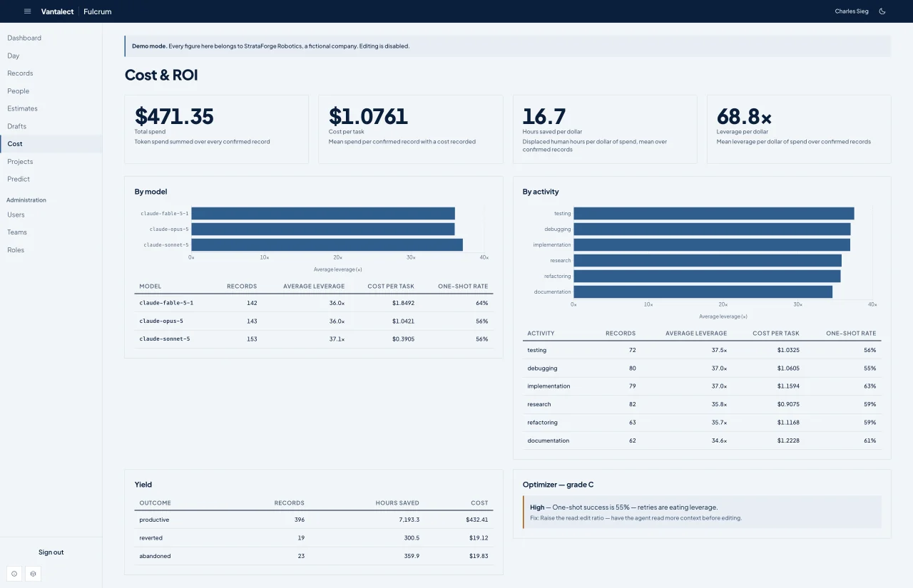Image resolution: width=913 pixels, height=588 pixels.
Task: Open the Dashboard page
Action: [51, 38]
